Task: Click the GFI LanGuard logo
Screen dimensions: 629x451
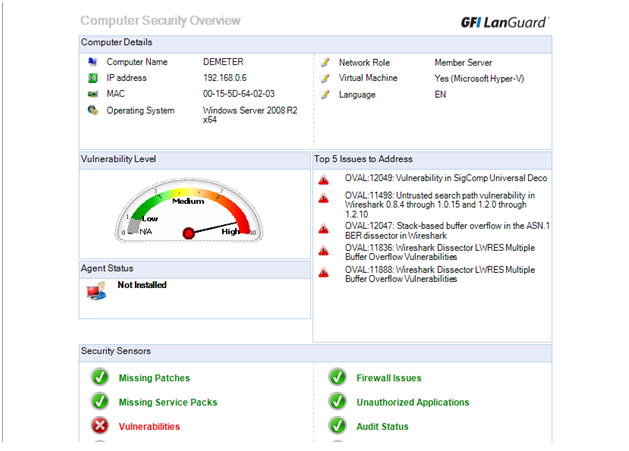Action: pyautogui.click(x=505, y=22)
